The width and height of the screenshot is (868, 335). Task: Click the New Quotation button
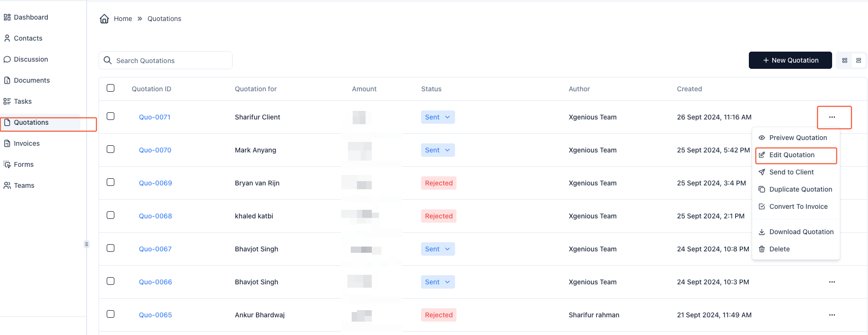(790, 60)
